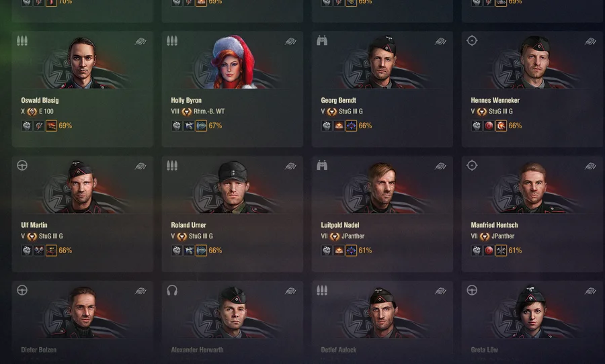605x364 pixels.
Task: Click Hennes Wenneker's red circle skill icon
Action: click(x=489, y=126)
